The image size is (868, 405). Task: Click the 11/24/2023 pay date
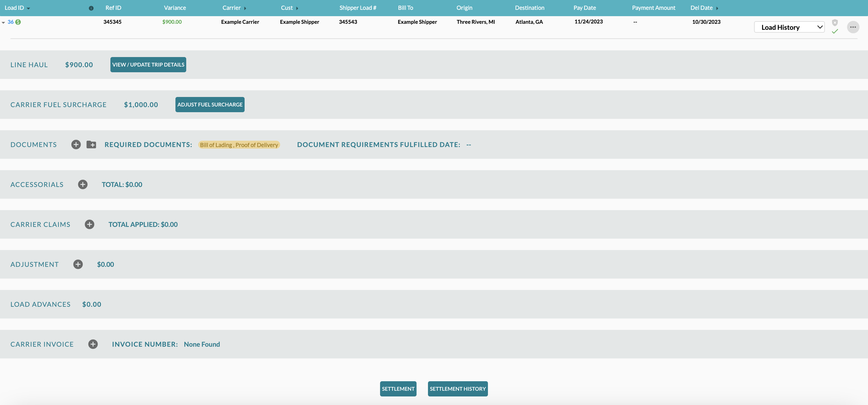click(588, 22)
